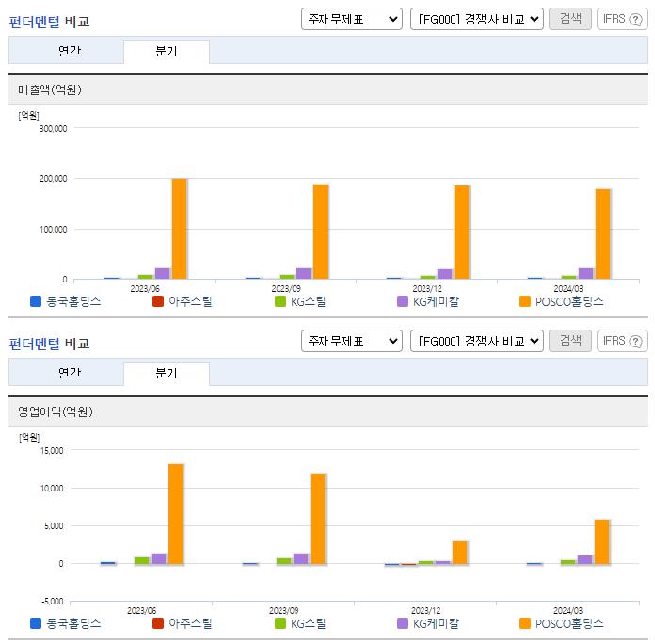Click 검색 button in operating profit panel
Screen dimensions: 655x644
569,341
